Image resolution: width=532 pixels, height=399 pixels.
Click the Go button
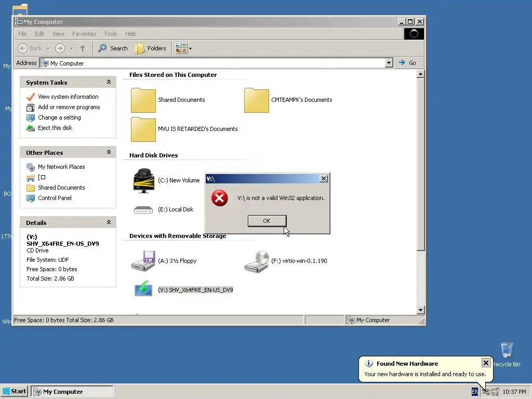407,63
